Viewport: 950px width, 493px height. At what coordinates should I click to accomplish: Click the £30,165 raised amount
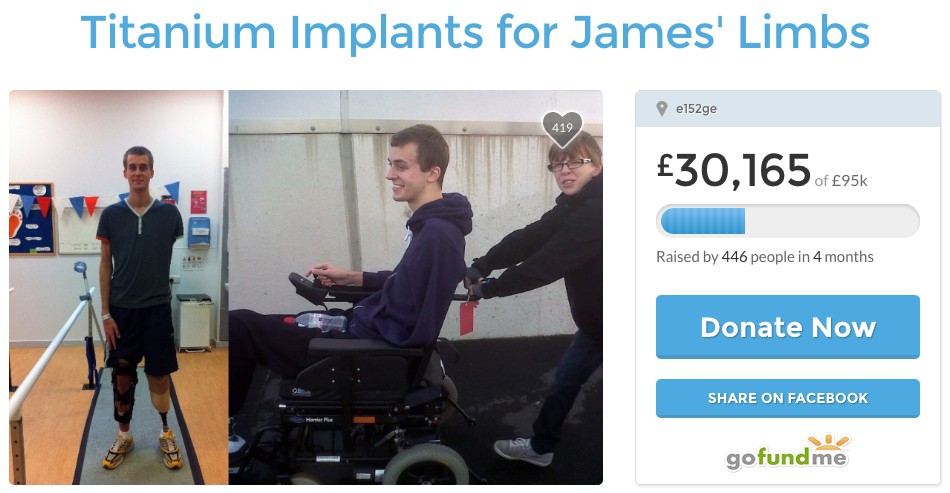734,171
